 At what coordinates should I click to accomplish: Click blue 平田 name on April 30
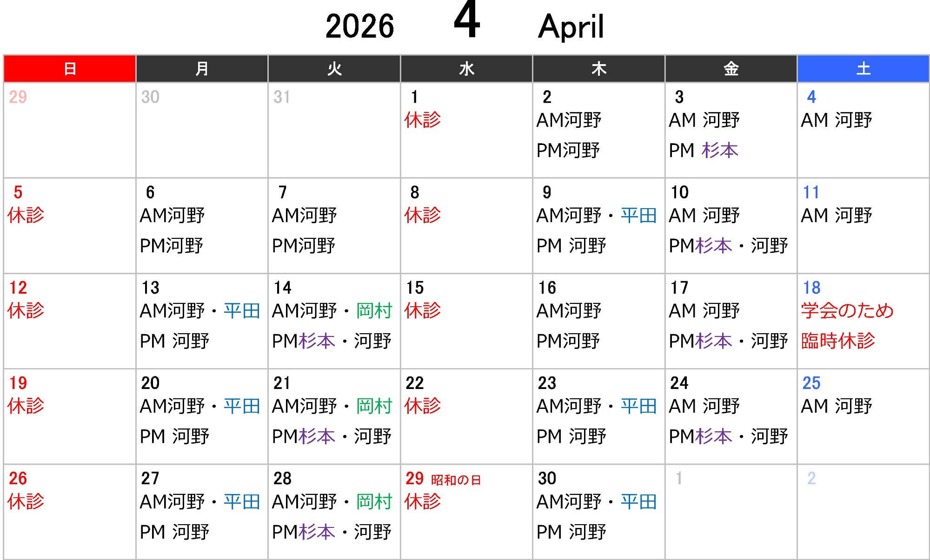click(638, 502)
